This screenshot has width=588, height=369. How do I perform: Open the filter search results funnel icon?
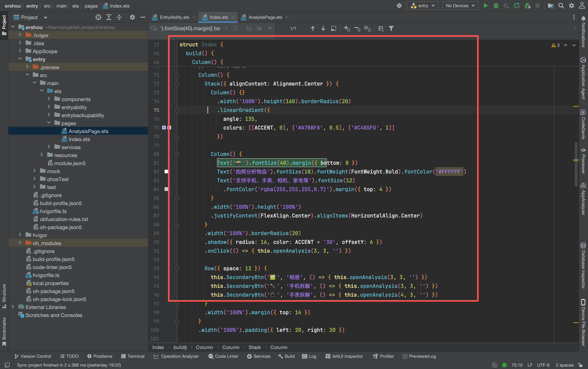[391, 29]
